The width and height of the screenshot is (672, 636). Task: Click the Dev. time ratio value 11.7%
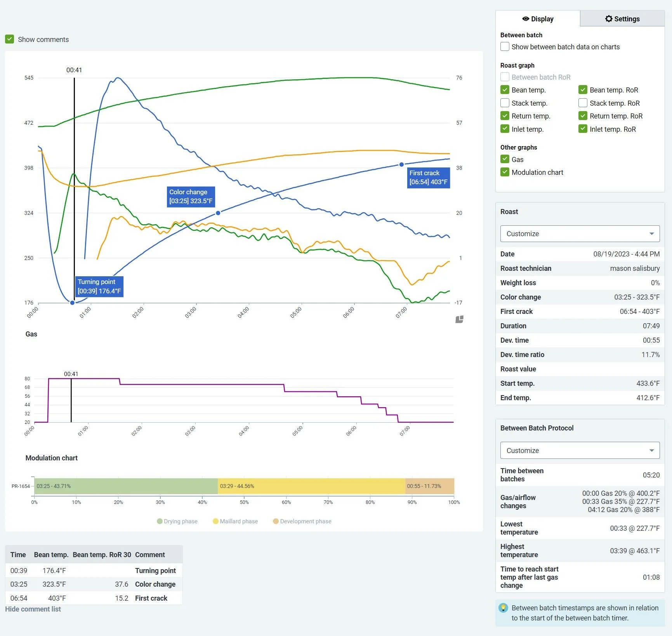coord(651,355)
